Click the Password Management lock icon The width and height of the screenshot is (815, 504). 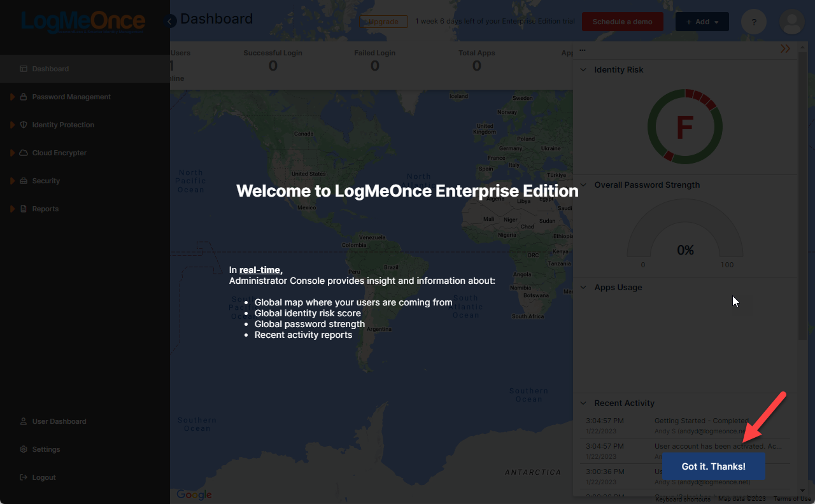24,97
